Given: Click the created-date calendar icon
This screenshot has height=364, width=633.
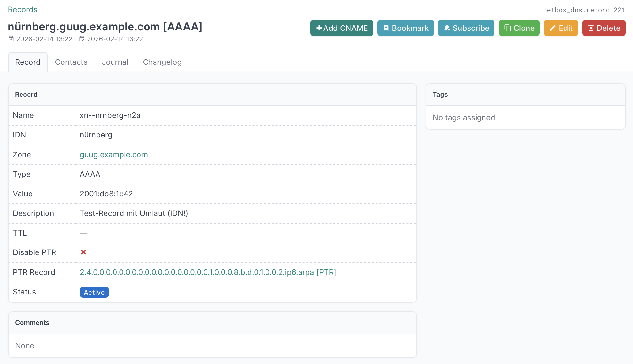Looking at the screenshot, I should click(x=11, y=39).
